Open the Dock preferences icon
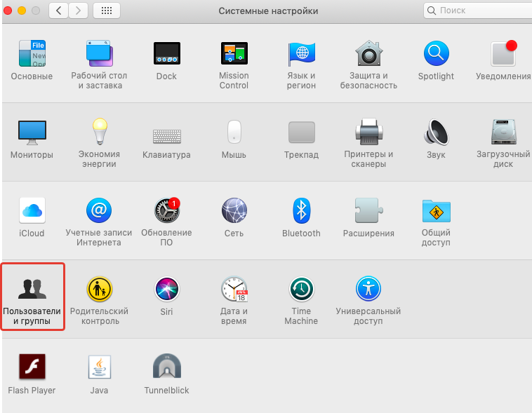The image size is (532, 413). (x=166, y=53)
